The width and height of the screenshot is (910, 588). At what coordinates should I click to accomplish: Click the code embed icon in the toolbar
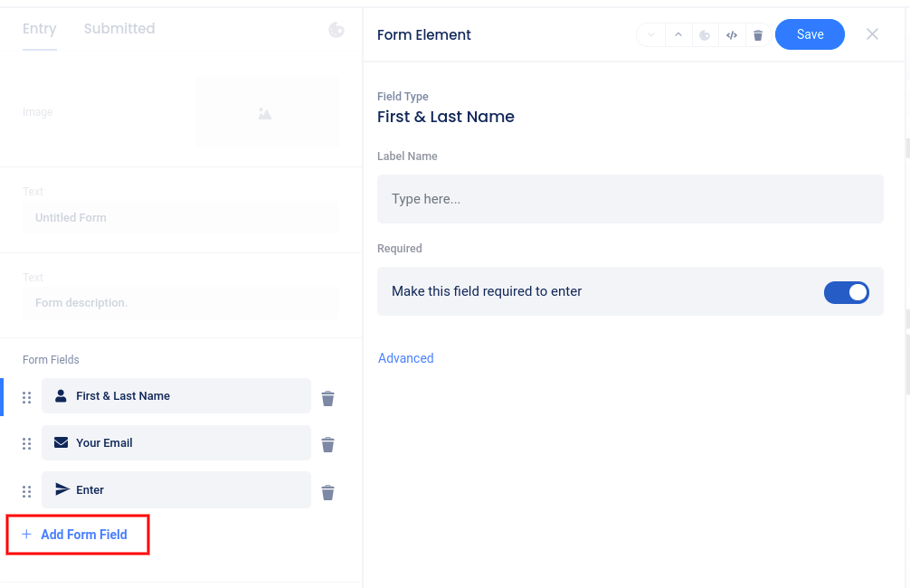732,35
